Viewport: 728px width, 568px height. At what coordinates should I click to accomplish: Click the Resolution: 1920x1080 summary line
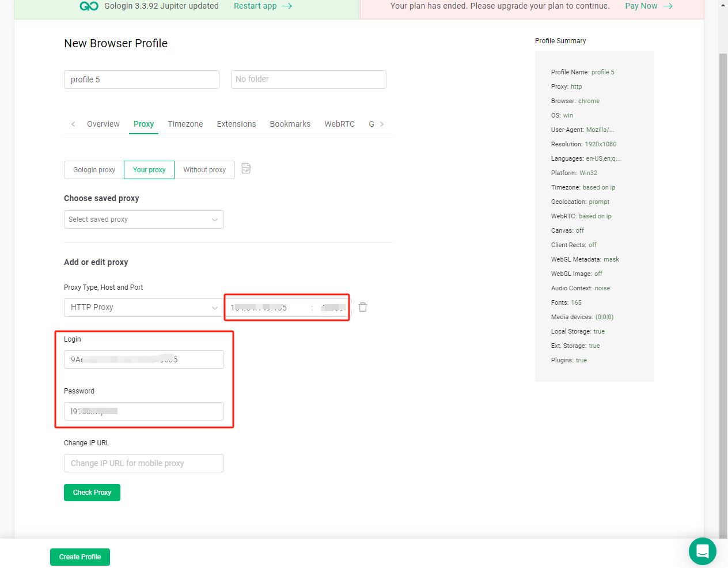point(584,144)
